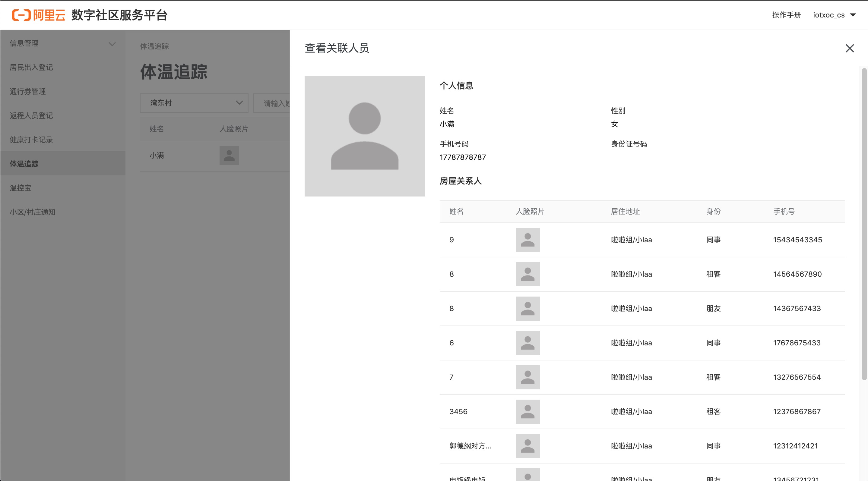
Task: Open the iotxoc_cs account dropdown
Action: (x=834, y=15)
